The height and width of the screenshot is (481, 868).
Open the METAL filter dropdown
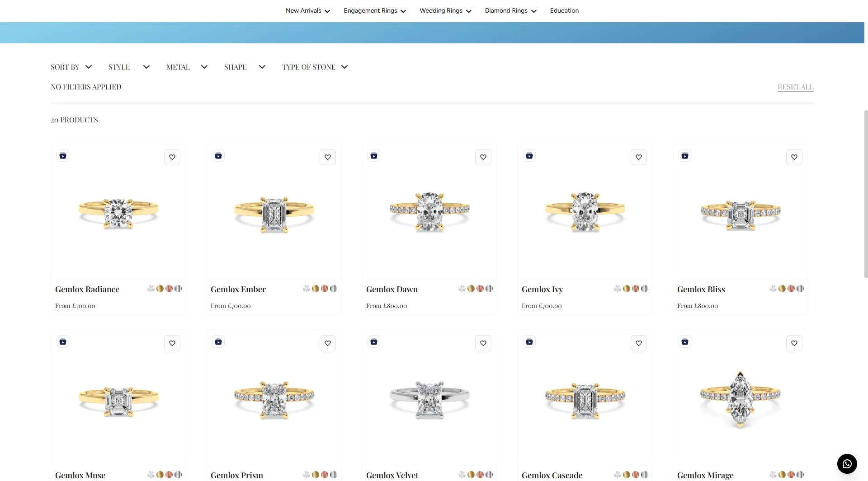[x=187, y=67]
